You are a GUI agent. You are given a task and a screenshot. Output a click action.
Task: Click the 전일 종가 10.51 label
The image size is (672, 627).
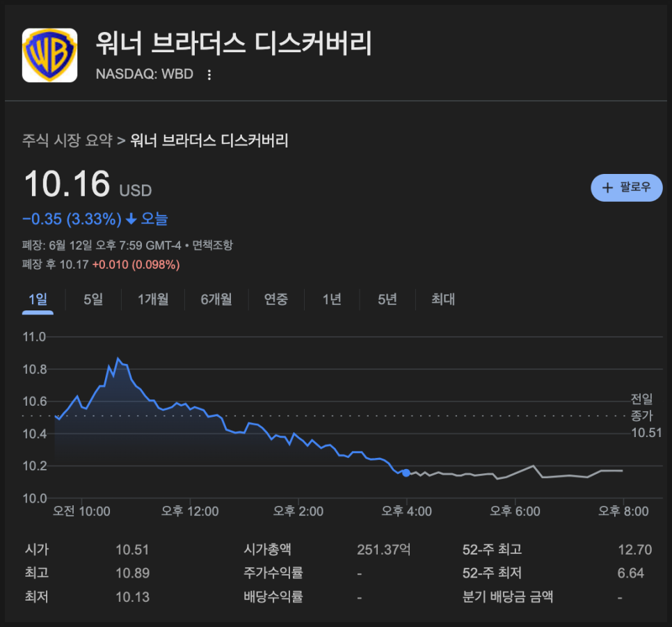tap(646, 415)
